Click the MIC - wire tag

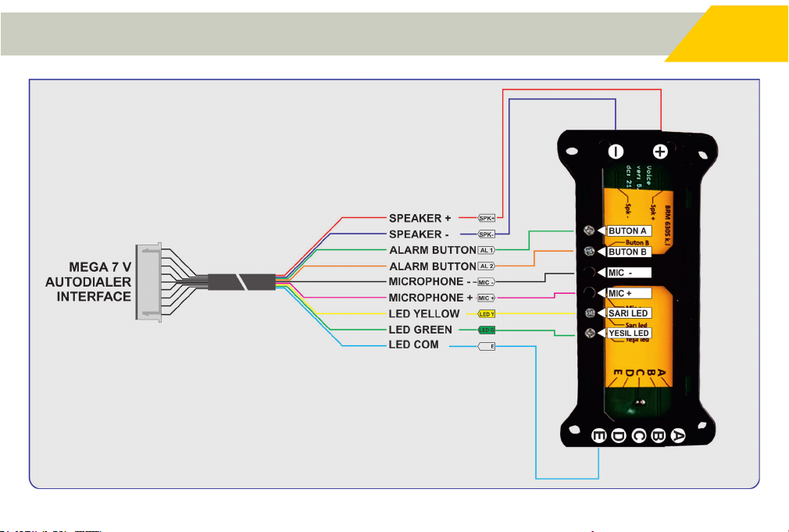(487, 282)
